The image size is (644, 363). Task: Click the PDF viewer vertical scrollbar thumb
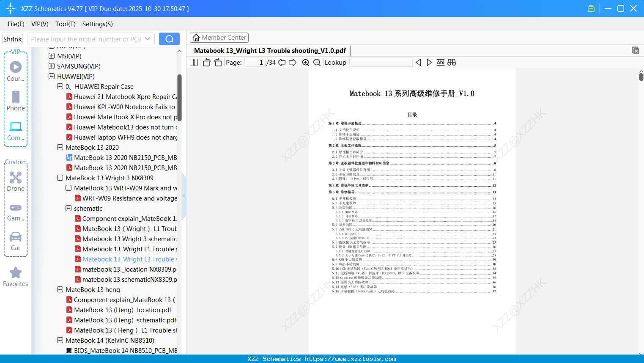[x=641, y=77]
